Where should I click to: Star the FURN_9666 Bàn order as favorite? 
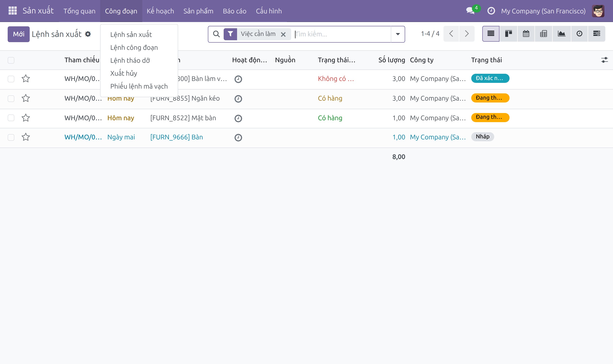click(x=26, y=137)
